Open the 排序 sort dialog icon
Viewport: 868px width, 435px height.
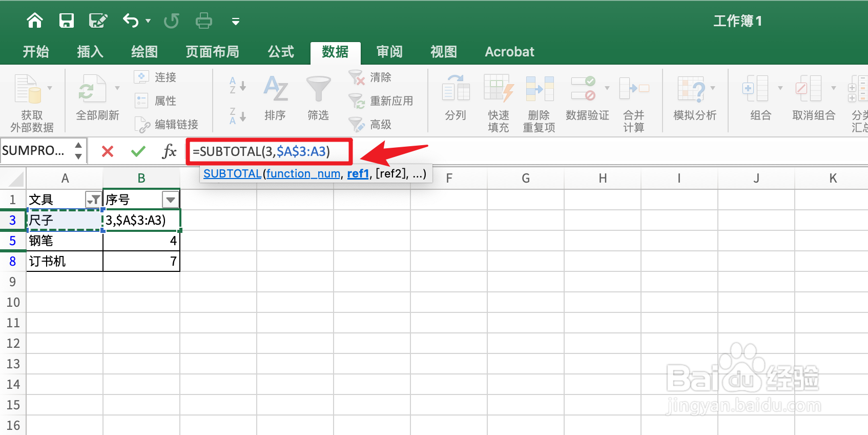point(275,89)
